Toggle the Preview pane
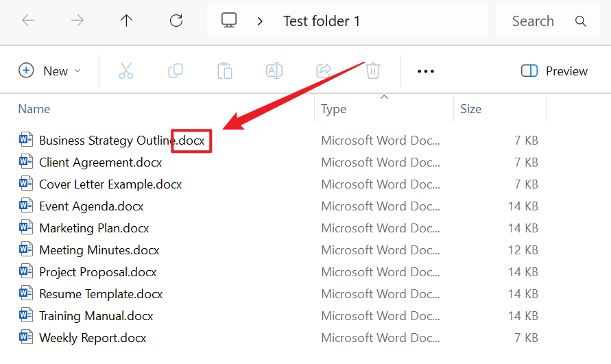The image size is (611, 364). click(x=554, y=71)
